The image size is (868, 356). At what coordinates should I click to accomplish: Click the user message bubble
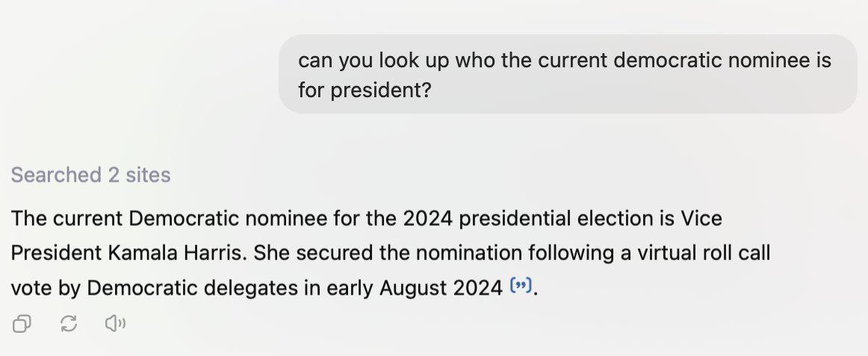coord(567,74)
